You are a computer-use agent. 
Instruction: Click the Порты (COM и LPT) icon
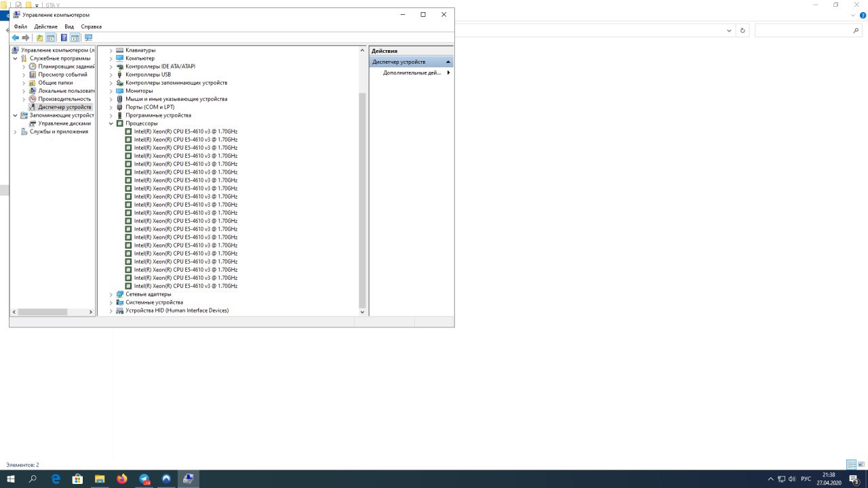click(120, 107)
